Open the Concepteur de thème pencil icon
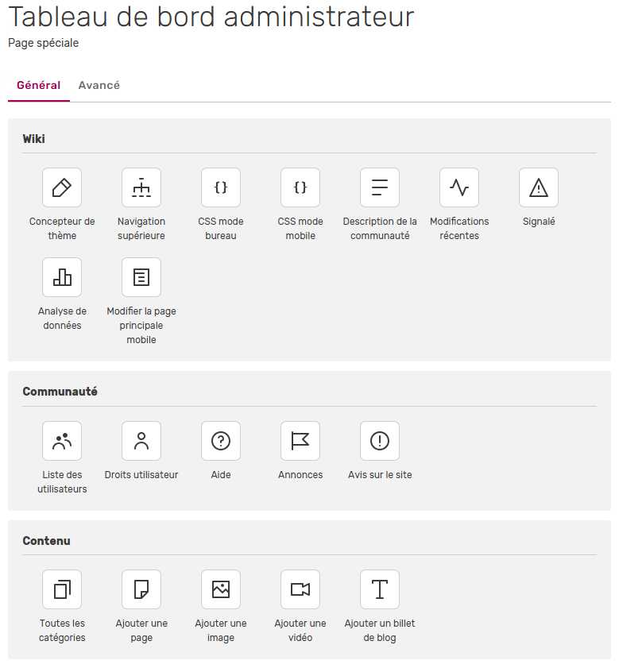619x672 pixels. 62,187
